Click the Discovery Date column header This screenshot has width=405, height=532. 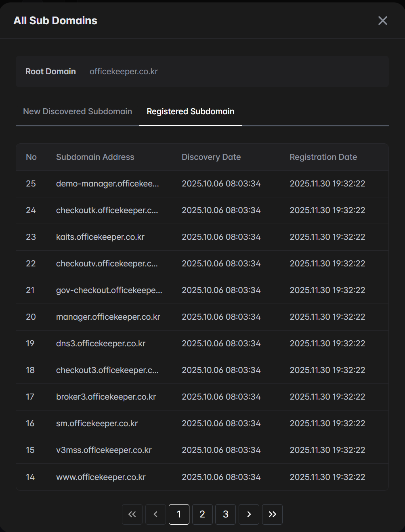coord(211,157)
